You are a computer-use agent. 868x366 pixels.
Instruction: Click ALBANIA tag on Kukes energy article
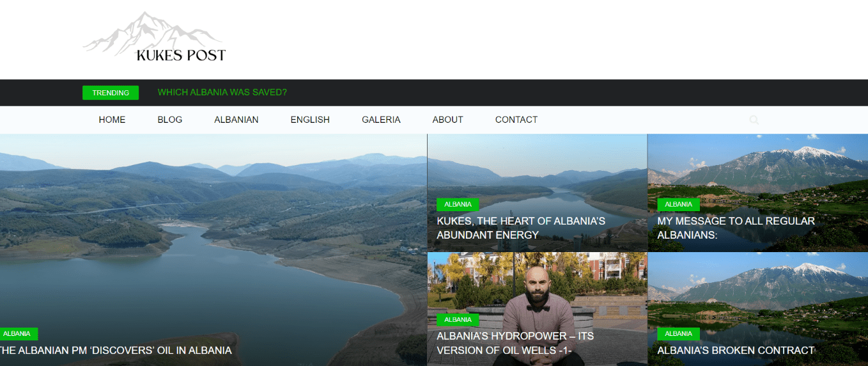click(458, 205)
